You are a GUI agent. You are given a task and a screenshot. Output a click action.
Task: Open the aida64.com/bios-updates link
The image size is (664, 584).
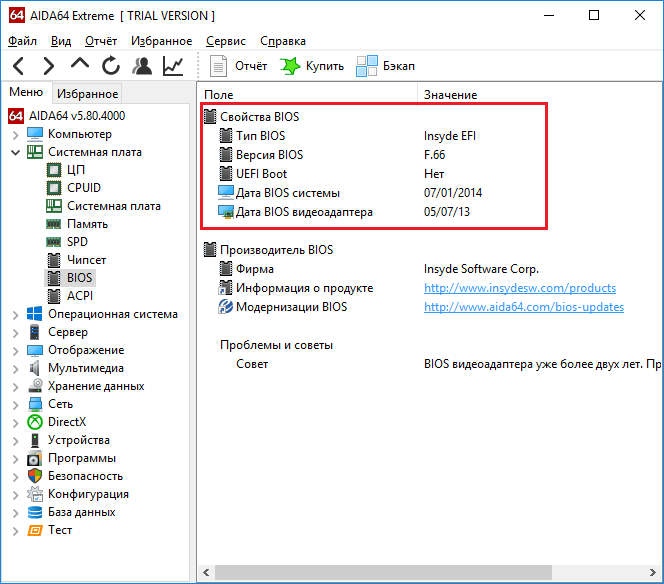524,307
